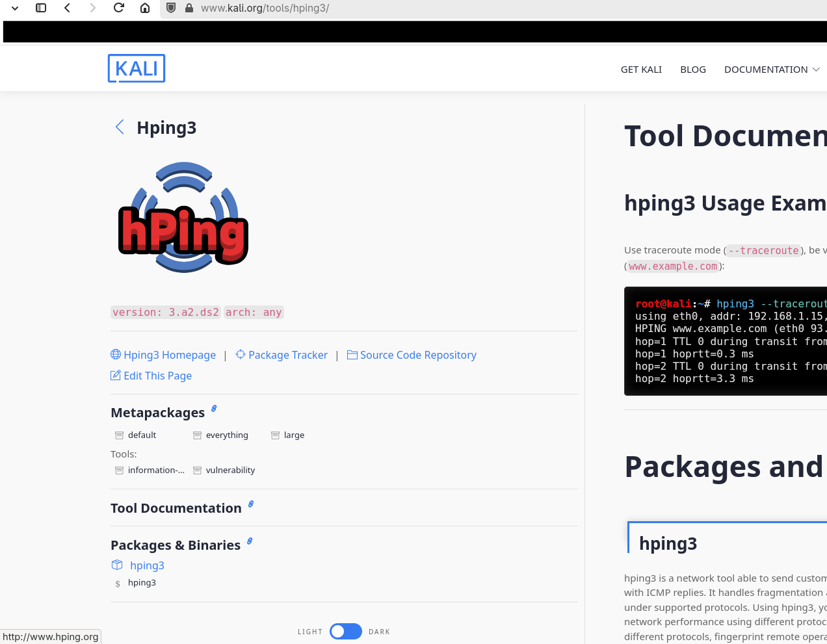Click the shield tracking protection icon

pyautogui.click(x=171, y=8)
